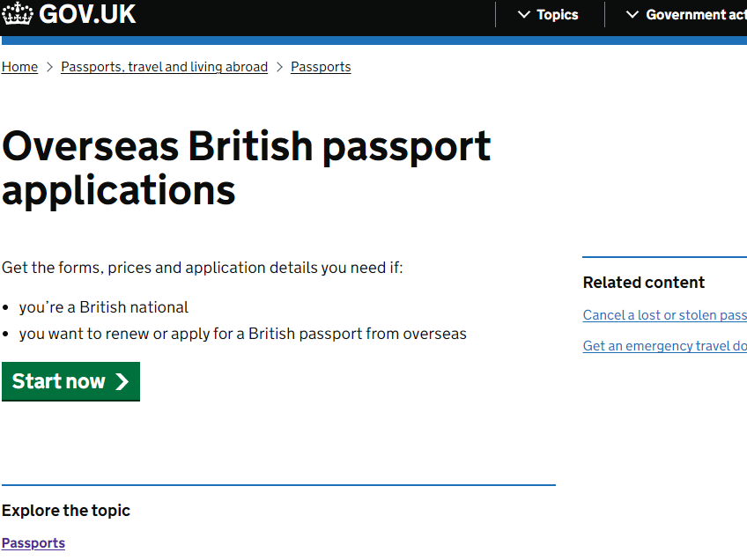Screen dimensions: 747x560
Task: Click the breadcrumb chevron before Passports
Action: point(279,67)
